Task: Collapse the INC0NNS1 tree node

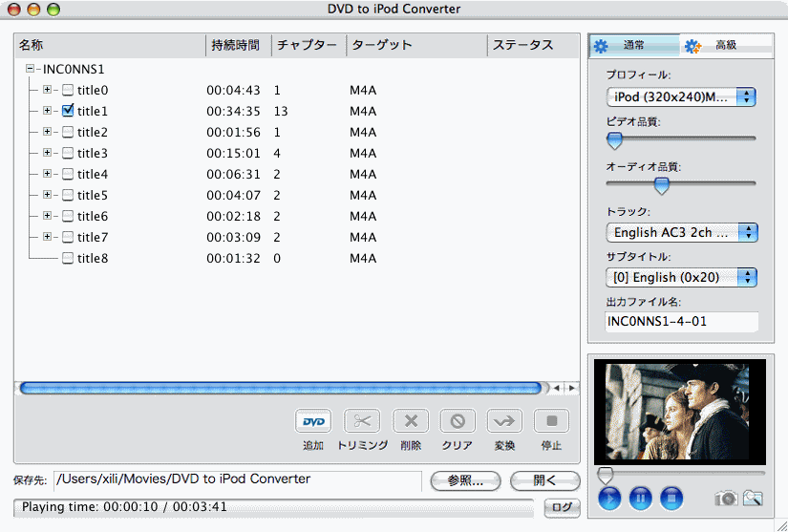Action: (31, 69)
